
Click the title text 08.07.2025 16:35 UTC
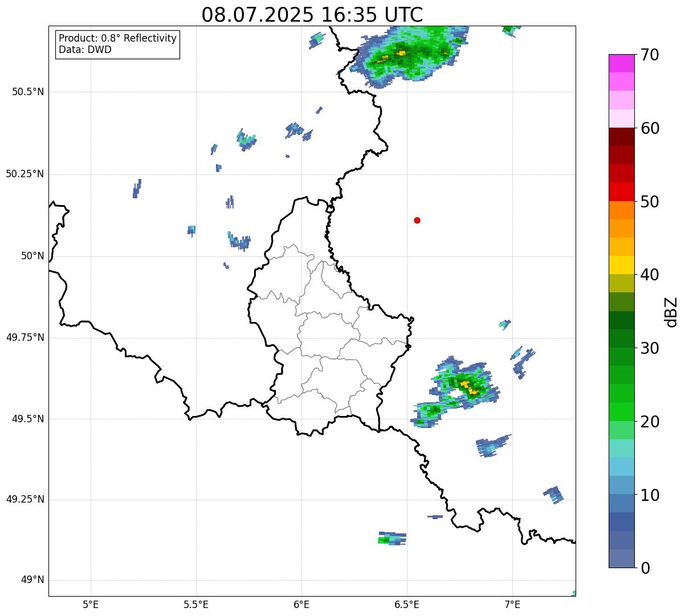(x=312, y=15)
